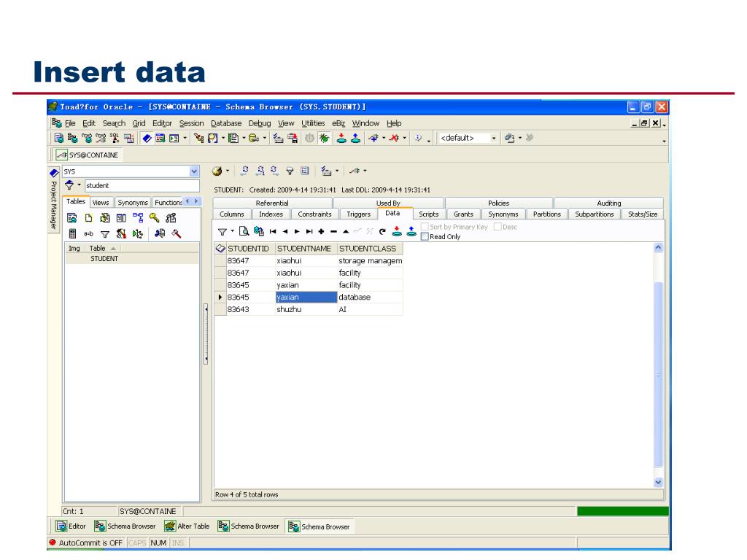Switch to the Stats/Size tab
Screen dimensions: 747x560
[642, 214]
